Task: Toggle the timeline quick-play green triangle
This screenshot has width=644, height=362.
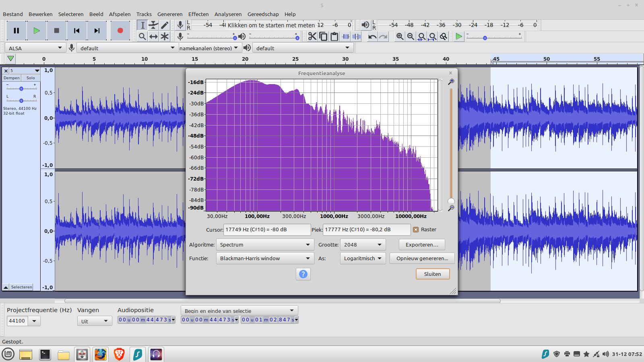Action: click(x=11, y=59)
